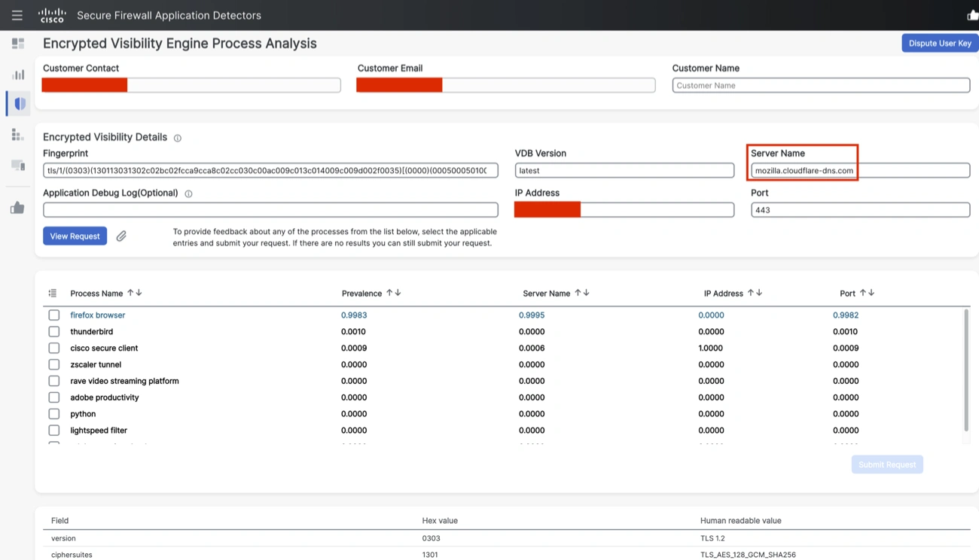Click the select-all icon in table header
The width and height of the screenshot is (979, 560).
pyautogui.click(x=53, y=293)
